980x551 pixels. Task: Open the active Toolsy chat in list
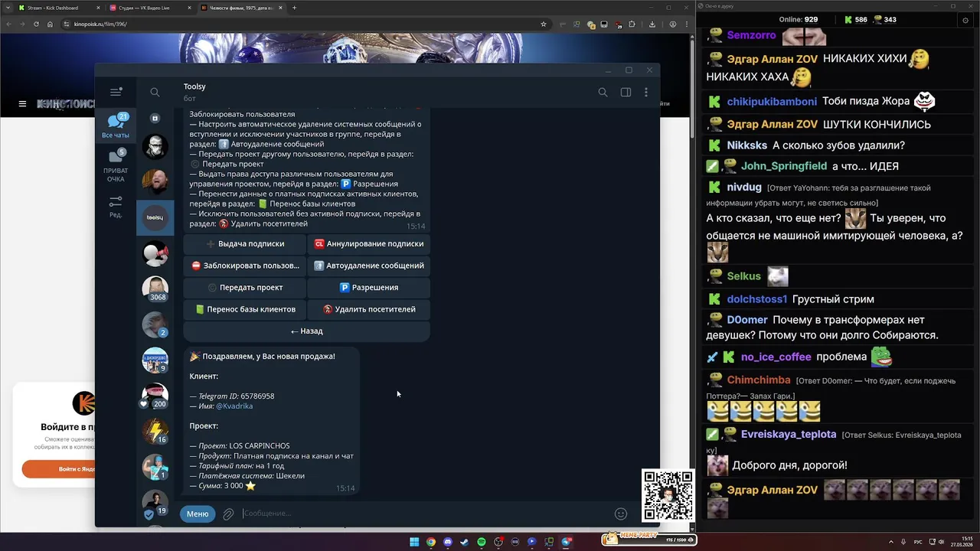click(x=155, y=217)
